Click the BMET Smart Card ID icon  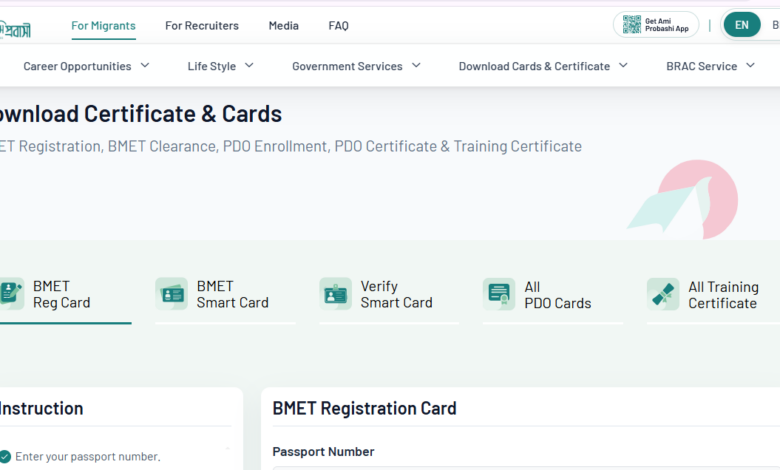pos(172,294)
